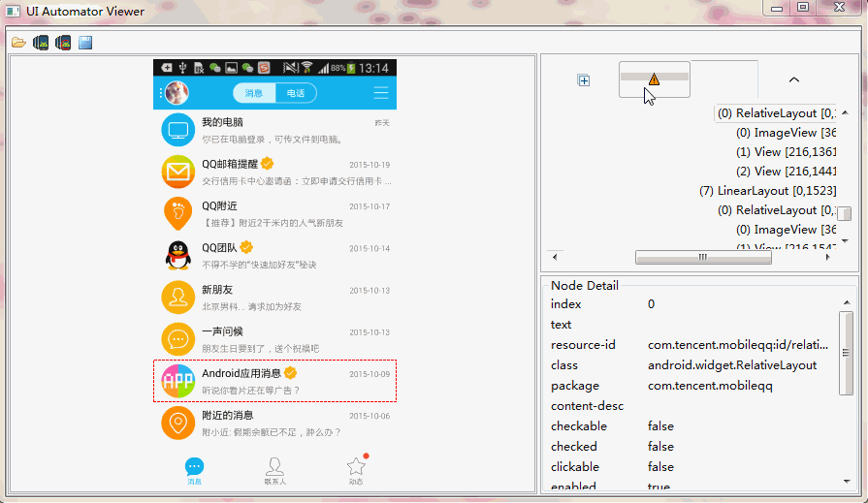Click the location pin icon of 附近的消息
The width and height of the screenshot is (868, 503).
pyautogui.click(x=177, y=424)
